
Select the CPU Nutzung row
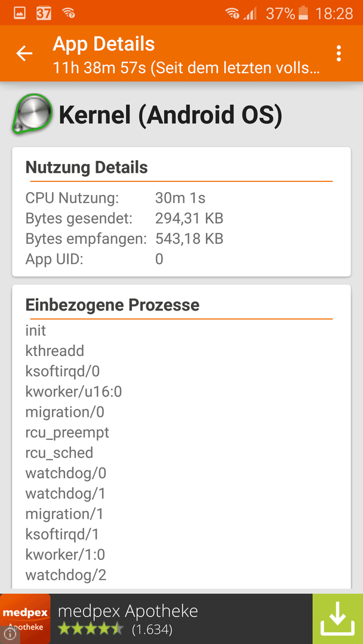[x=181, y=199]
